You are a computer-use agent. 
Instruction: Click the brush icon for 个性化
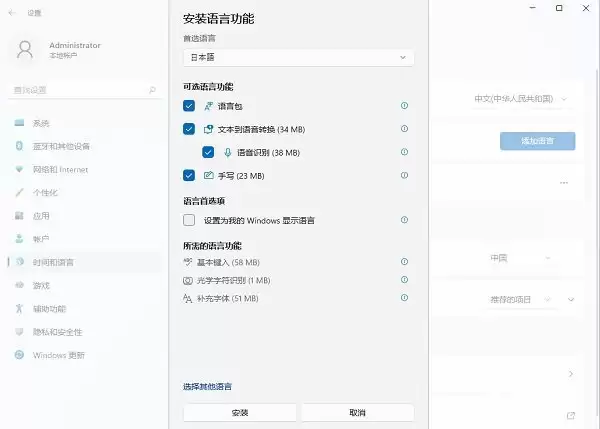[19, 192]
